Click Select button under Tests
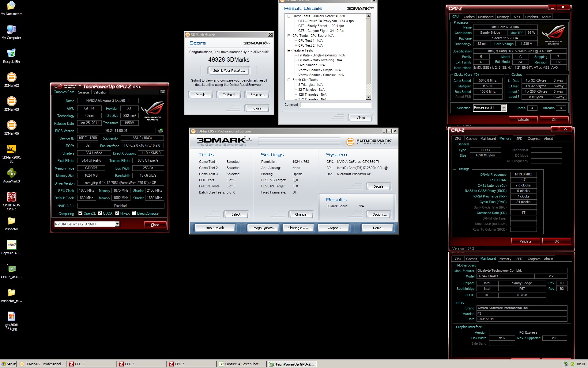Screen dimensions: 588x368 pos(237,214)
